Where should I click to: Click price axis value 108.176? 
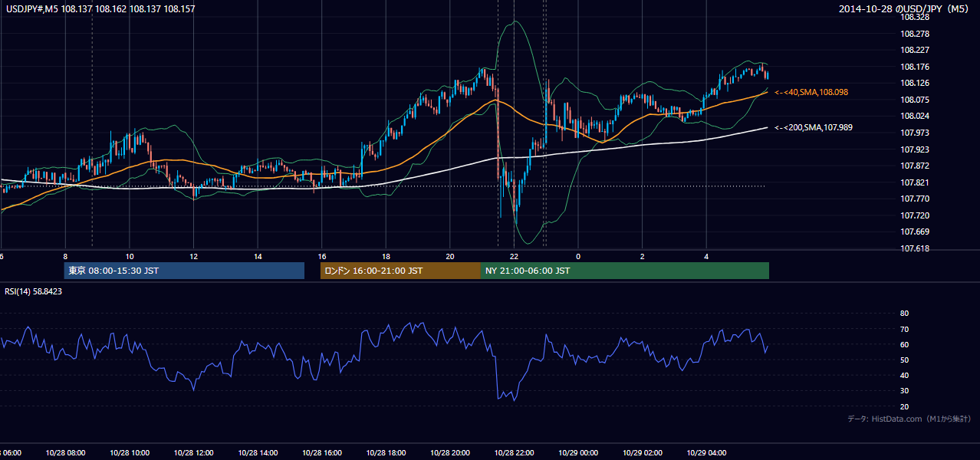tap(915, 67)
